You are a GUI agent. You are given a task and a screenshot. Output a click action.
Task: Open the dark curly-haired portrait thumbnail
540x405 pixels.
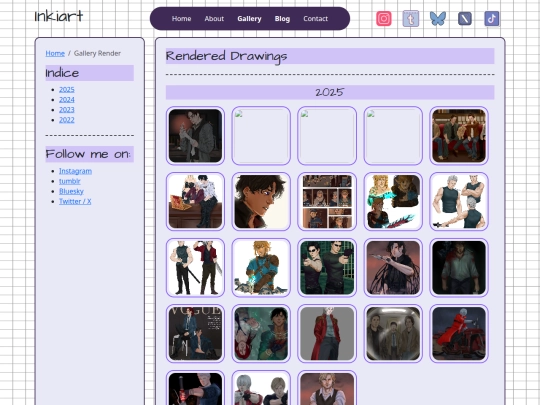[x=261, y=201]
